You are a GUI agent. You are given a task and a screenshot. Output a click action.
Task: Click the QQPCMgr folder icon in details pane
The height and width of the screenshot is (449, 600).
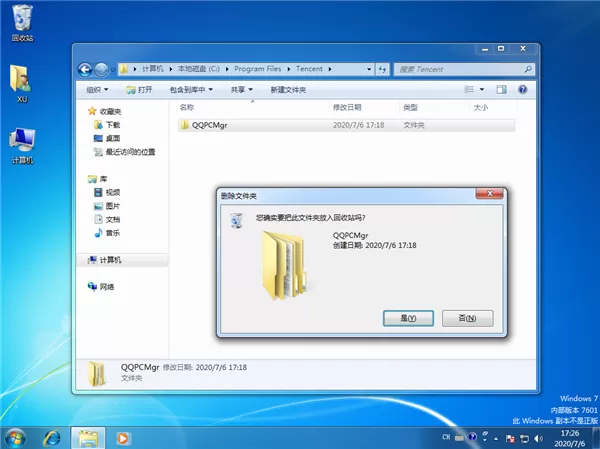click(96, 373)
